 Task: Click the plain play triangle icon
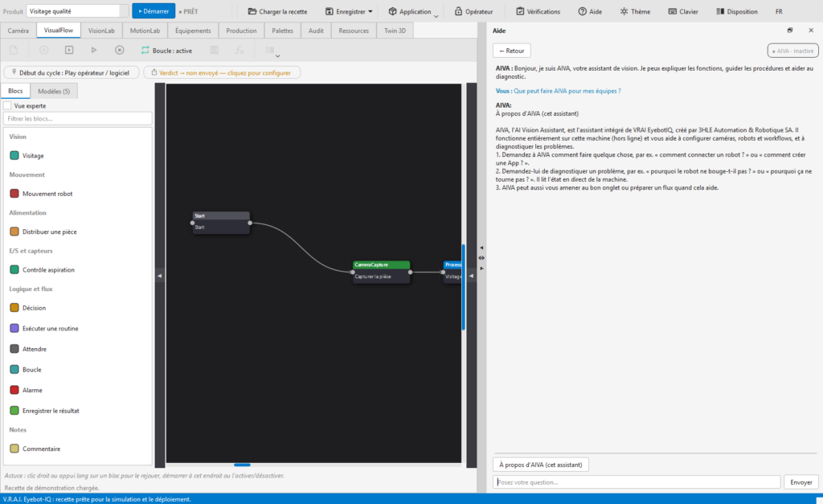(94, 50)
